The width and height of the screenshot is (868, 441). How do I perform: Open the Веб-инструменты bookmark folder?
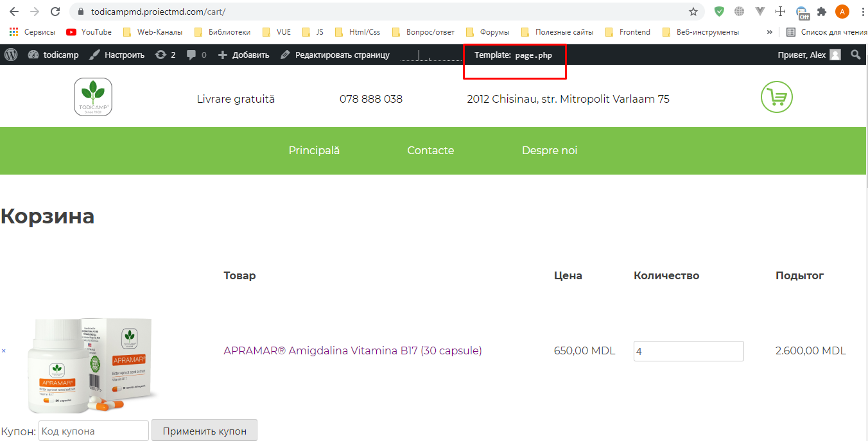coord(700,32)
